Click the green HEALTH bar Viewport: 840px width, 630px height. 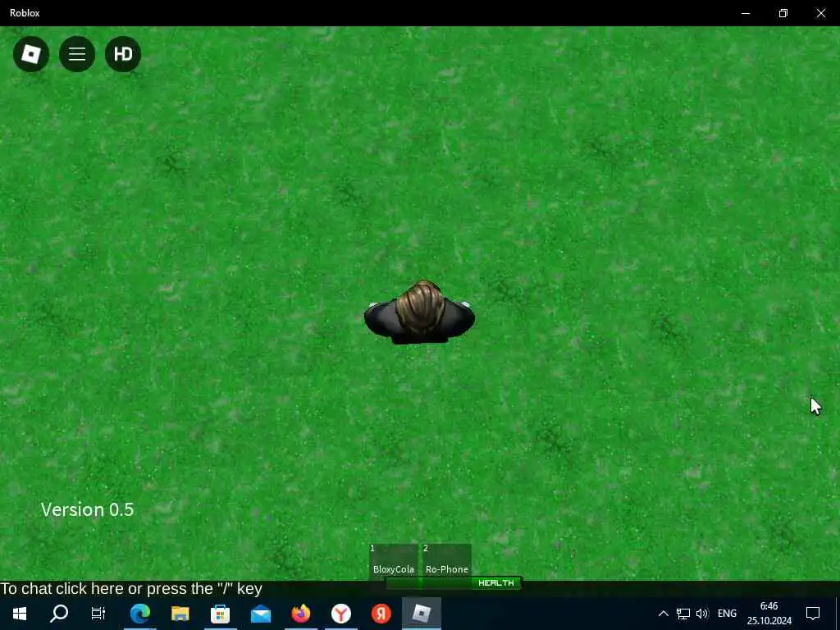[453, 583]
